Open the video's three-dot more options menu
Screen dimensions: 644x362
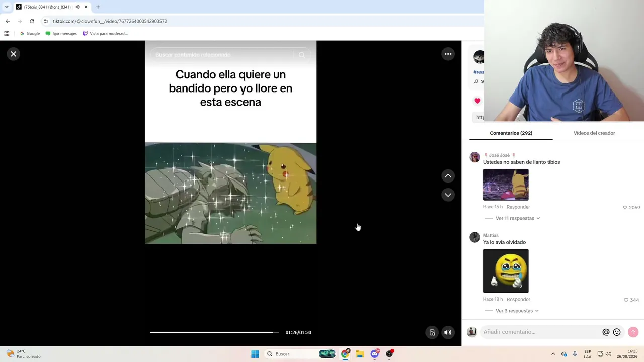448,54
